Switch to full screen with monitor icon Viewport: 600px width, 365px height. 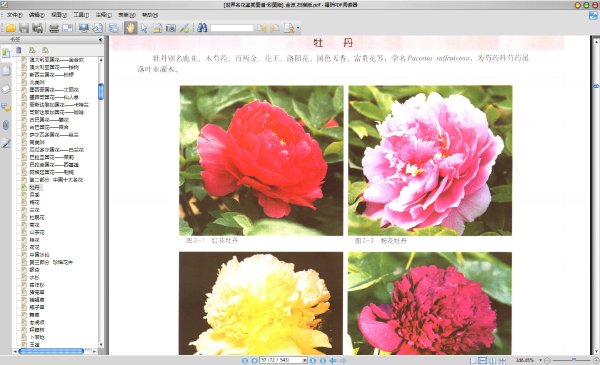(84, 28)
